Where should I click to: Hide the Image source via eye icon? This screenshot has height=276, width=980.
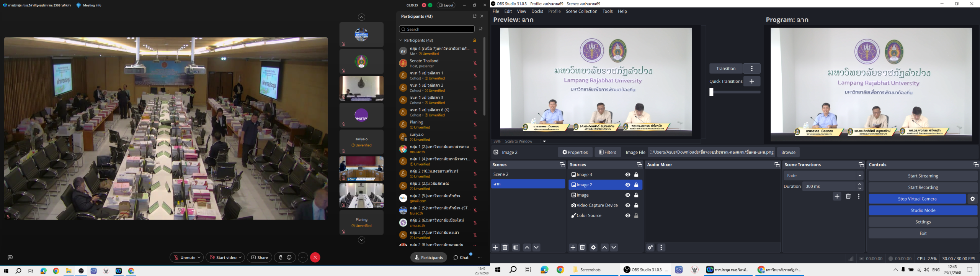click(x=628, y=195)
